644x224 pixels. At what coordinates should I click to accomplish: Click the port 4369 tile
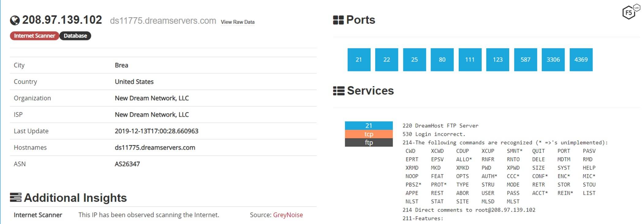pyautogui.click(x=581, y=60)
